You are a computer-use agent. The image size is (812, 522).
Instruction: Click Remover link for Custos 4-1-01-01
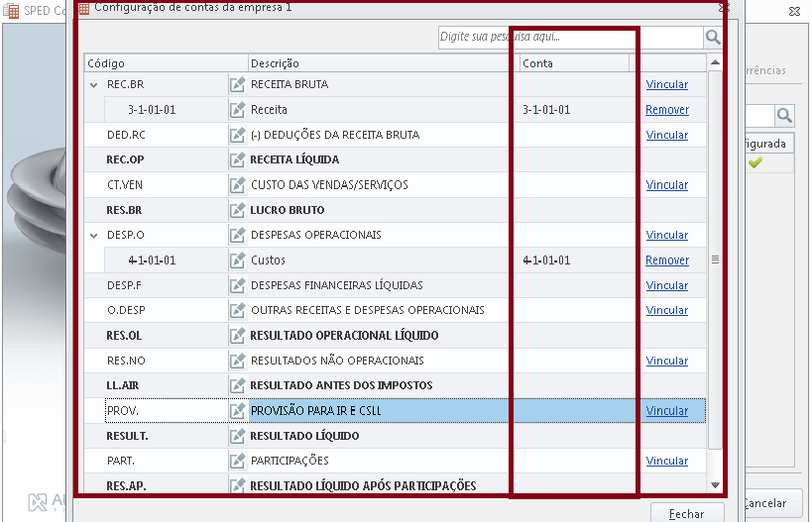(667, 261)
